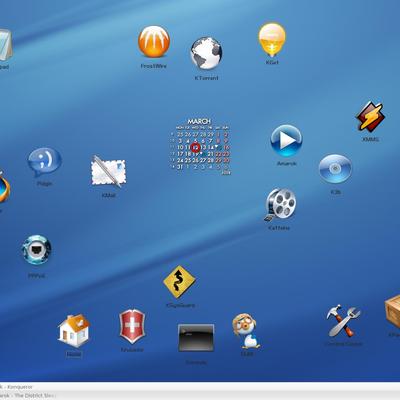The image size is (400, 400).
Task: Open the notepad icon at top left
Action: coord(6,45)
